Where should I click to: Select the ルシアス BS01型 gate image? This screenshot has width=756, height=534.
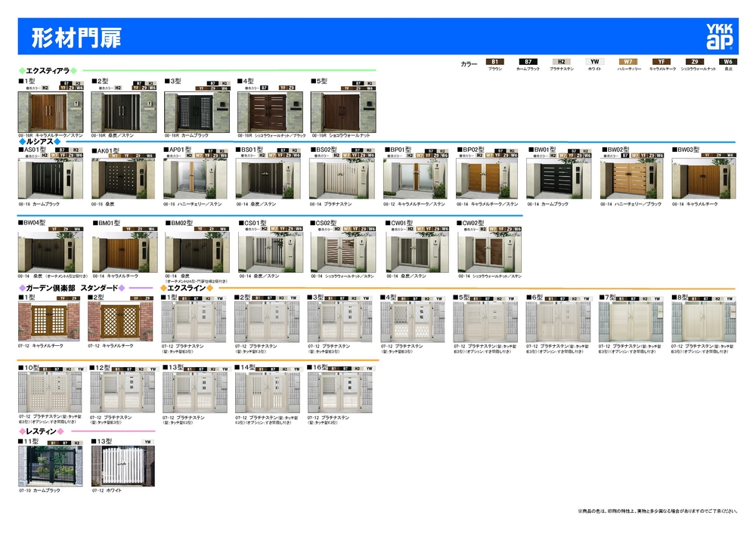pos(268,179)
